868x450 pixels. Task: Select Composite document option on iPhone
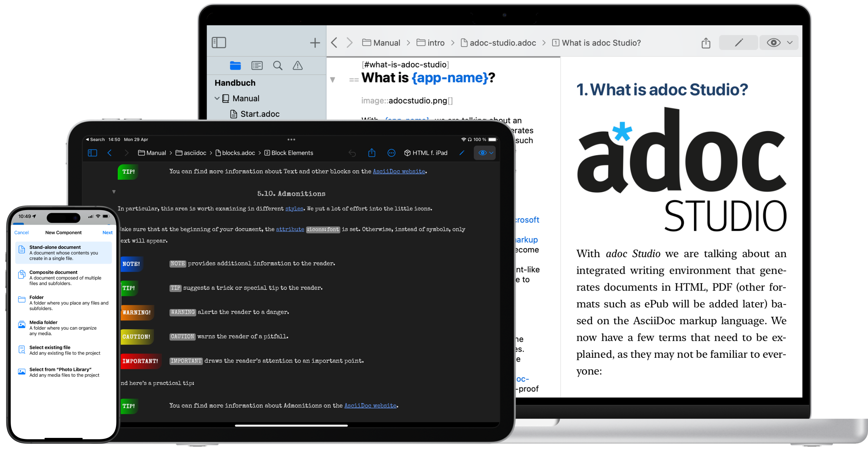(64, 278)
